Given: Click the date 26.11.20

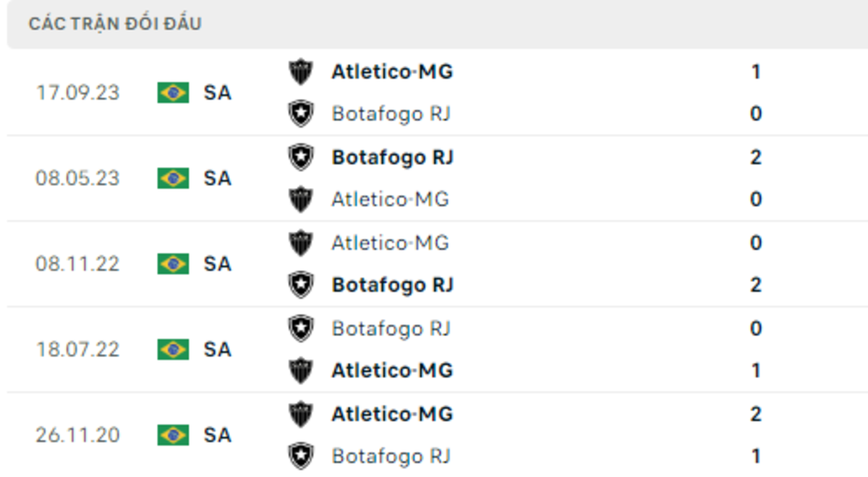Looking at the screenshot, I should [x=78, y=435].
